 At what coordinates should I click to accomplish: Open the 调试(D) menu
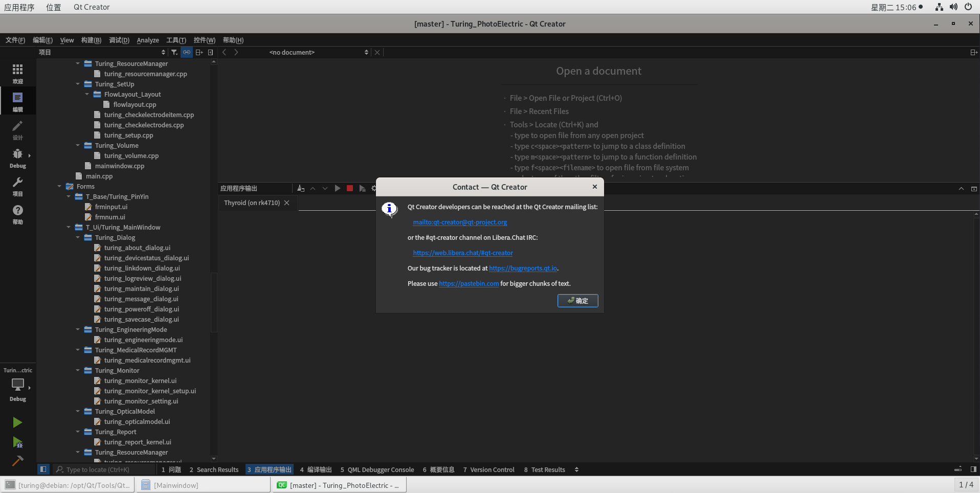119,40
